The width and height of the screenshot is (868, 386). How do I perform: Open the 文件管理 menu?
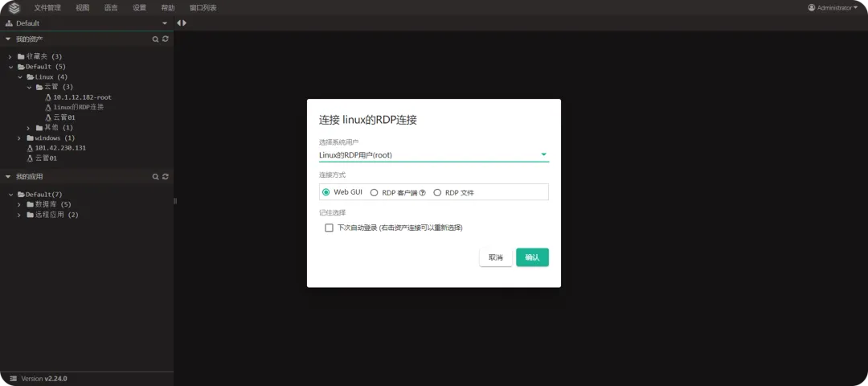pos(47,8)
